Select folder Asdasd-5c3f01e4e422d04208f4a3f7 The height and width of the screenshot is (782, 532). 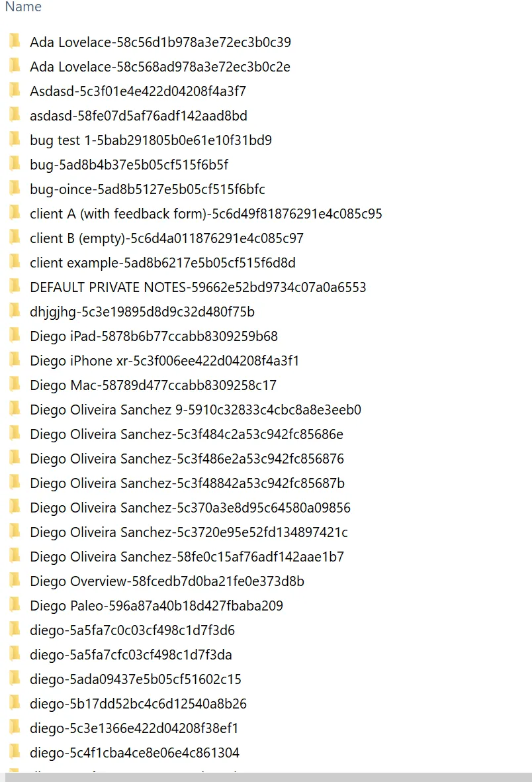(138, 91)
